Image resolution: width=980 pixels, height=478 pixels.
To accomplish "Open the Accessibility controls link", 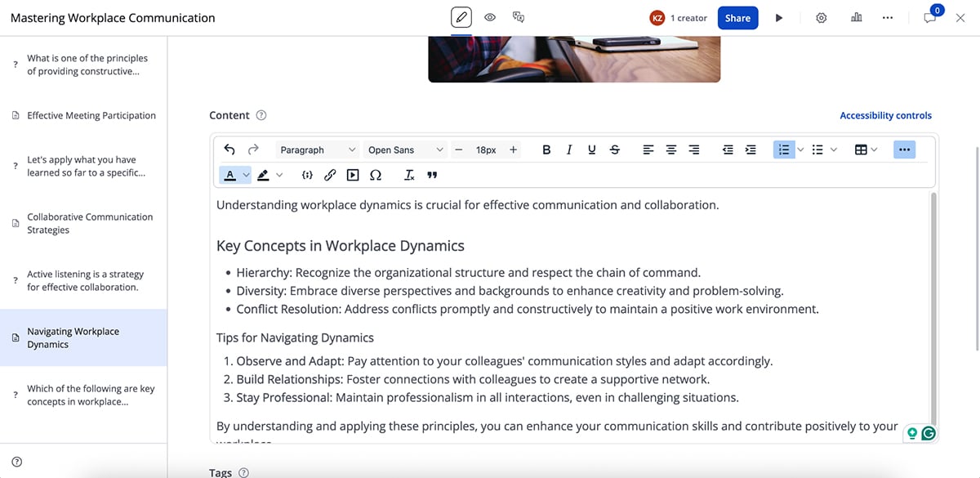I will (x=885, y=115).
